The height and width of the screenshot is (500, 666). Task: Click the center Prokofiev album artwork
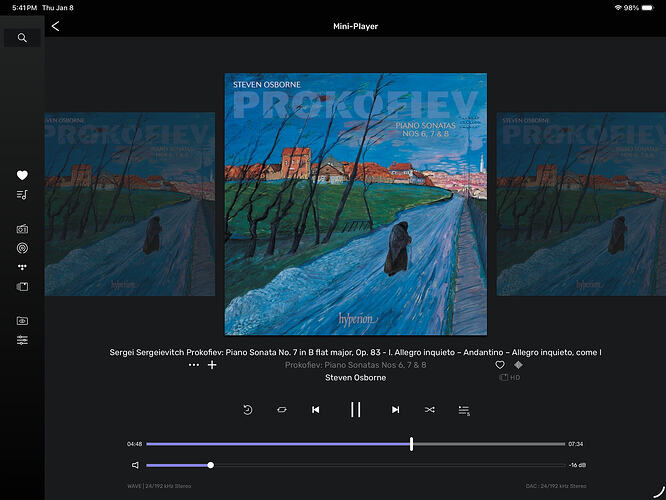(356, 204)
